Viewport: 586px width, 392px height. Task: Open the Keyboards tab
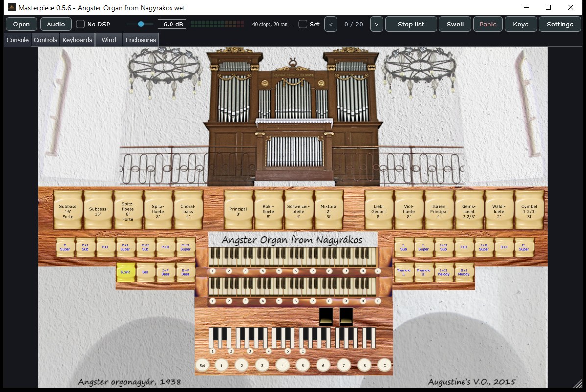pos(77,40)
